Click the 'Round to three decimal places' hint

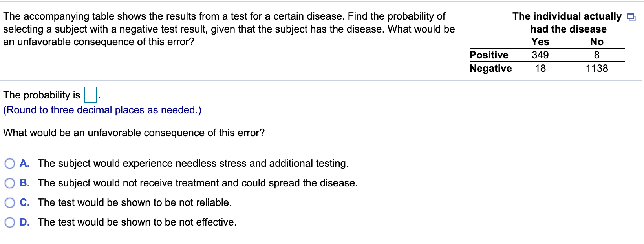102,110
